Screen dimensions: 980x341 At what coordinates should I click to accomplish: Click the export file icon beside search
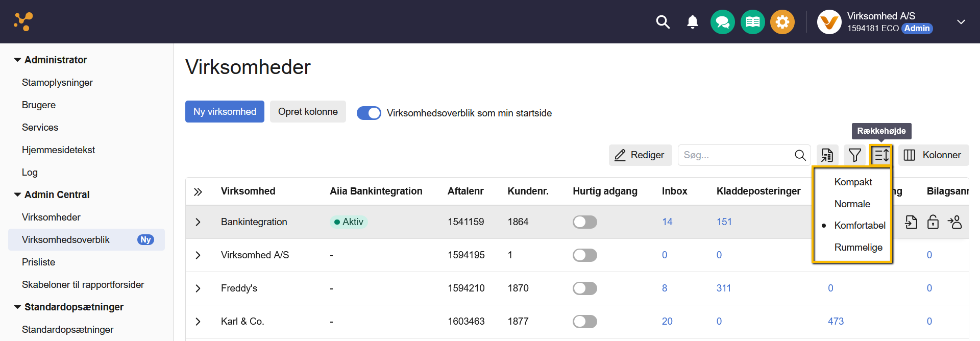(x=827, y=155)
